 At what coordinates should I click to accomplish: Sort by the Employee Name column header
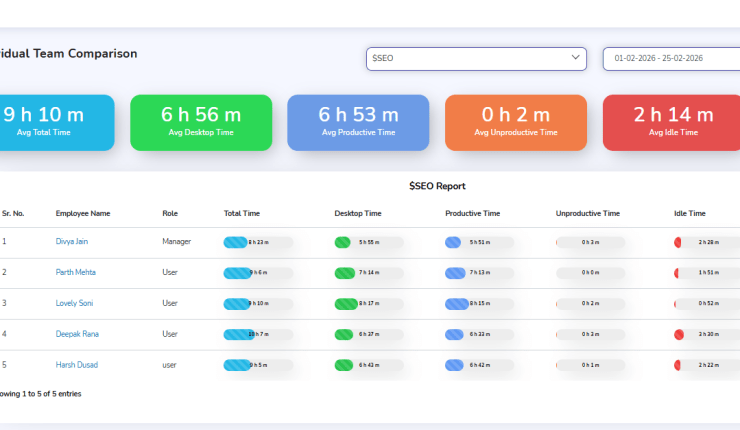[83, 213]
